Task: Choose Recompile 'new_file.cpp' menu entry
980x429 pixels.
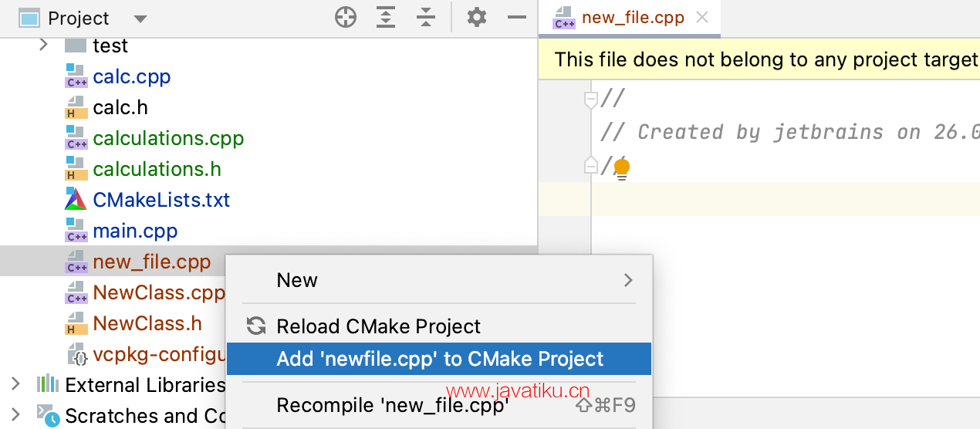Action: tap(439, 405)
